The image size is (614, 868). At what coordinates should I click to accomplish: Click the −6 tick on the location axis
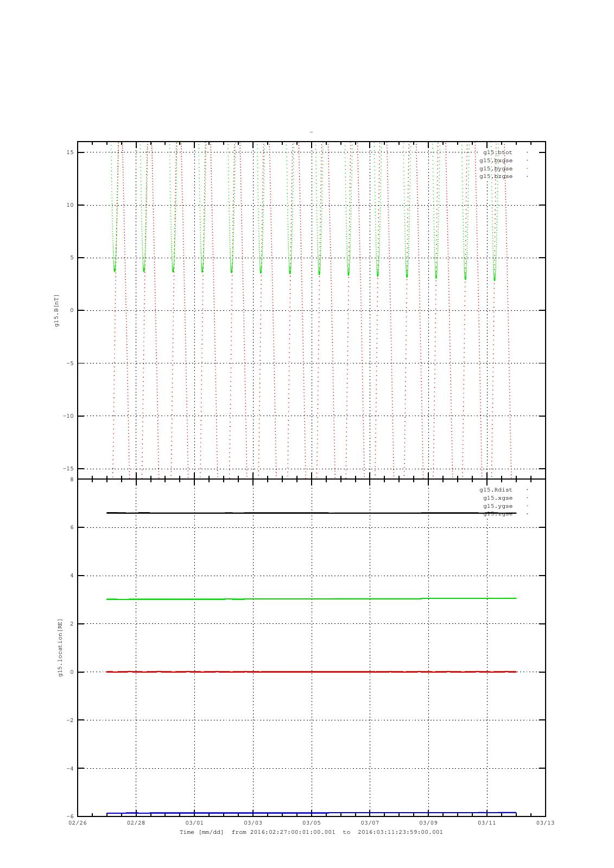[x=71, y=816]
